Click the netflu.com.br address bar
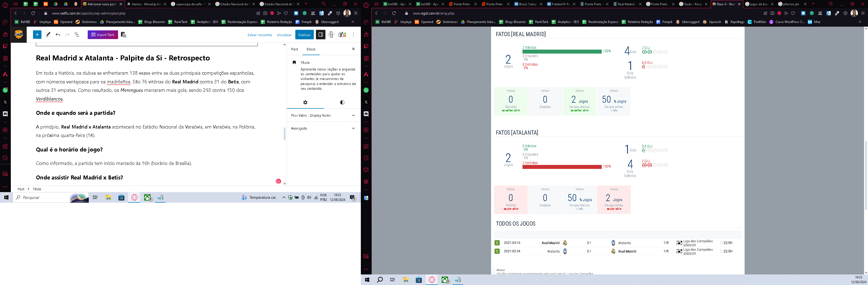 point(148,13)
